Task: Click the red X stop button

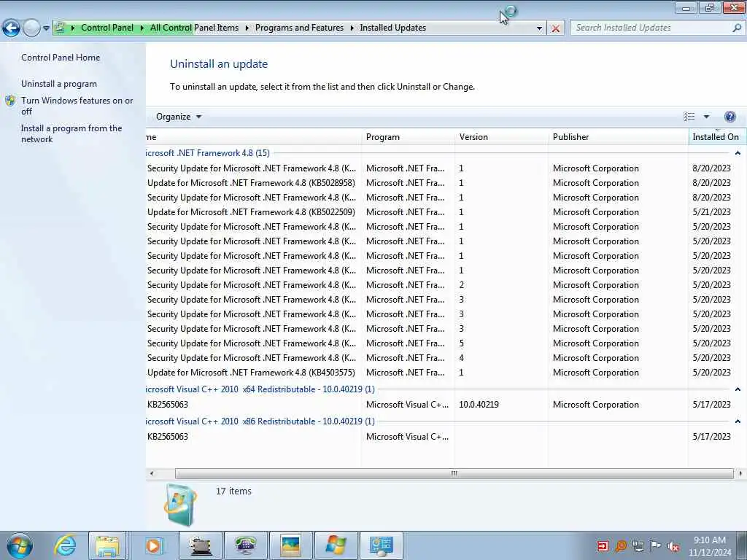Action: click(555, 28)
